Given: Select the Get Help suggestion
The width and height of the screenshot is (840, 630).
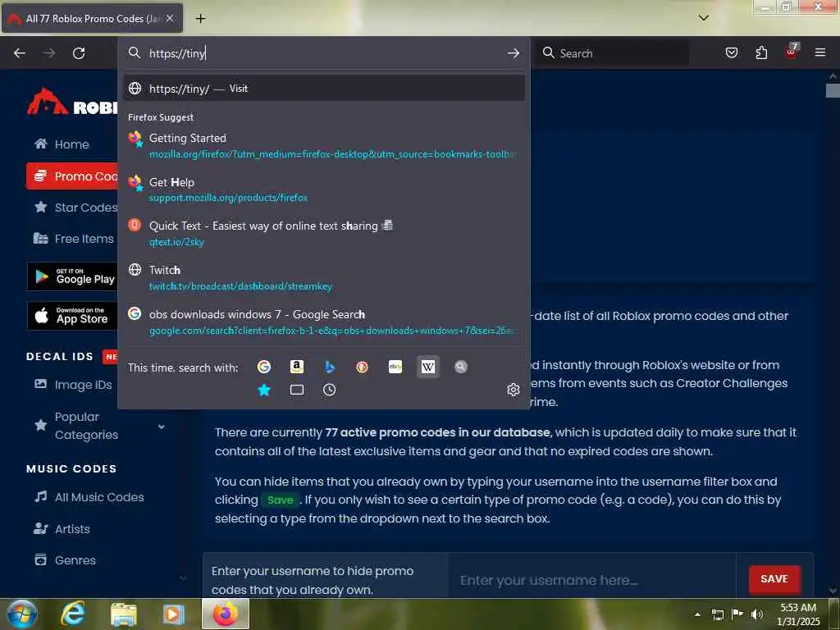Looking at the screenshot, I should pos(324,189).
